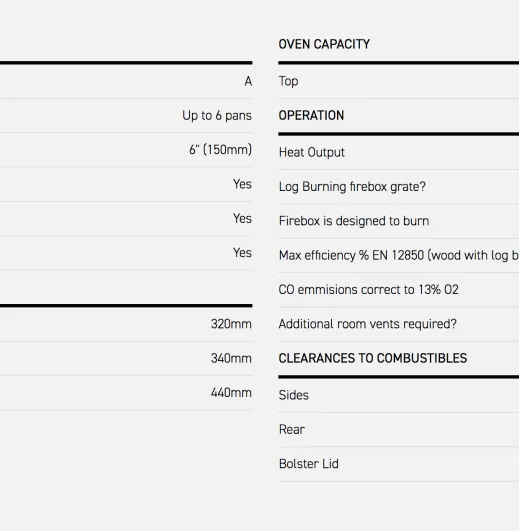Click the Up to 6 pans value
Image resolution: width=519 pixels, height=531 pixels.
217,116
